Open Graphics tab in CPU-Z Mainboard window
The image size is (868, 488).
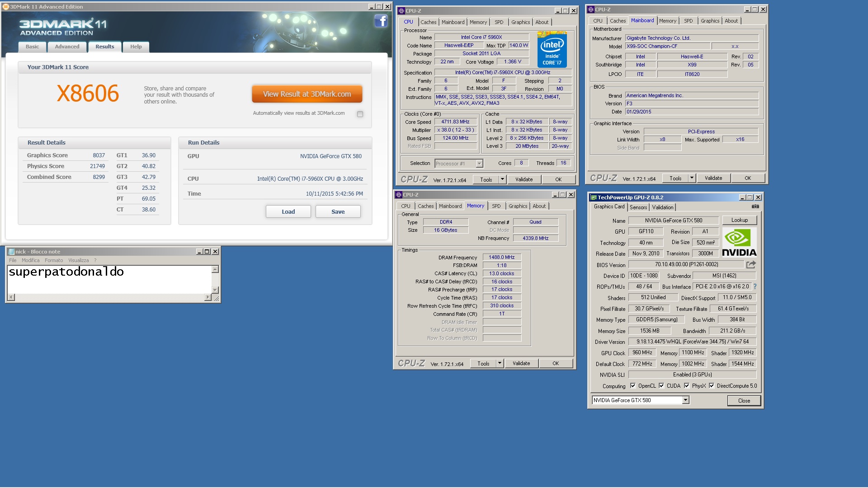[710, 21]
